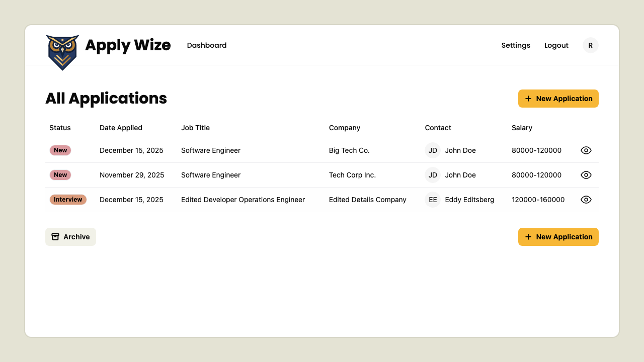Click Logout in the header
This screenshot has height=362, width=644.
[x=556, y=45]
